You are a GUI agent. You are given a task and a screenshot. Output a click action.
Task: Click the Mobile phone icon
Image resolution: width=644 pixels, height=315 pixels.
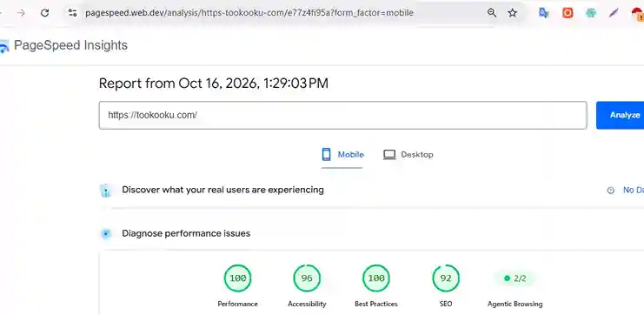coord(326,155)
